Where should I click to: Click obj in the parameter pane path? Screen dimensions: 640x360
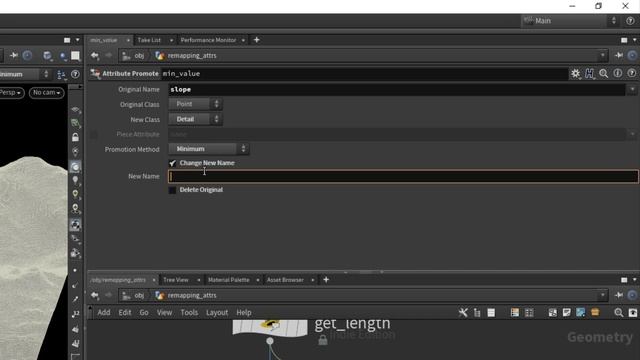pyautogui.click(x=139, y=56)
